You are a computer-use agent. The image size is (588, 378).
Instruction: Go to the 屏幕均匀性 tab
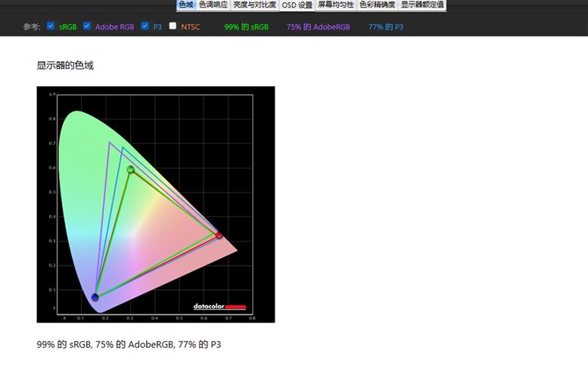(x=336, y=5)
